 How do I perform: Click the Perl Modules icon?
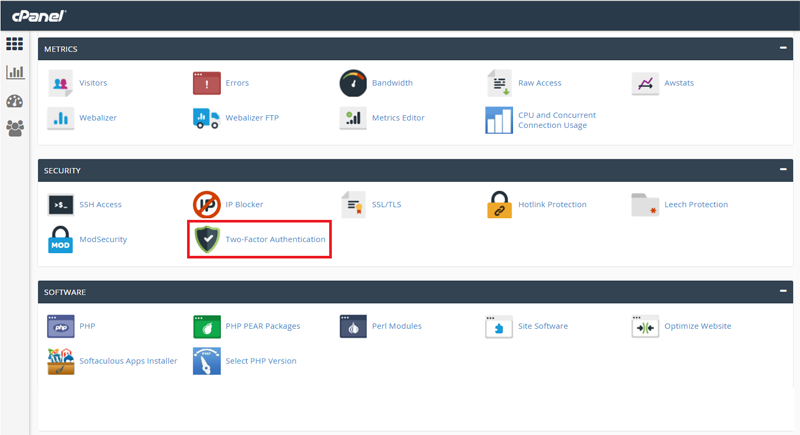(x=353, y=326)
